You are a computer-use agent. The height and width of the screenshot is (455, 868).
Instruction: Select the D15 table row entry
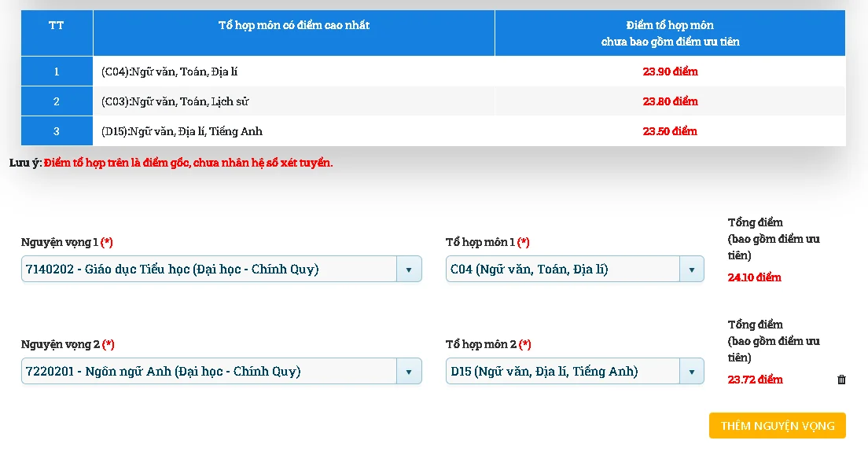tap(182, 131)
